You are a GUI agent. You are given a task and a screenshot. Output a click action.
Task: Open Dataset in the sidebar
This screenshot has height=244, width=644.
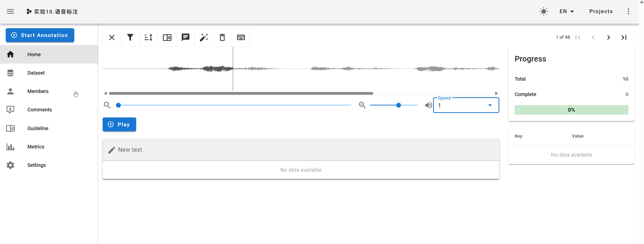point(36,73)
